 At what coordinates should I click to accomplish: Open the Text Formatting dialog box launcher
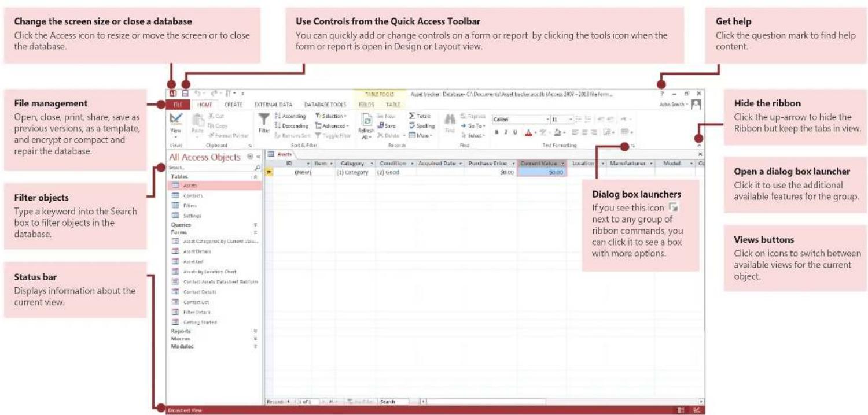click(x=632, y=146)
